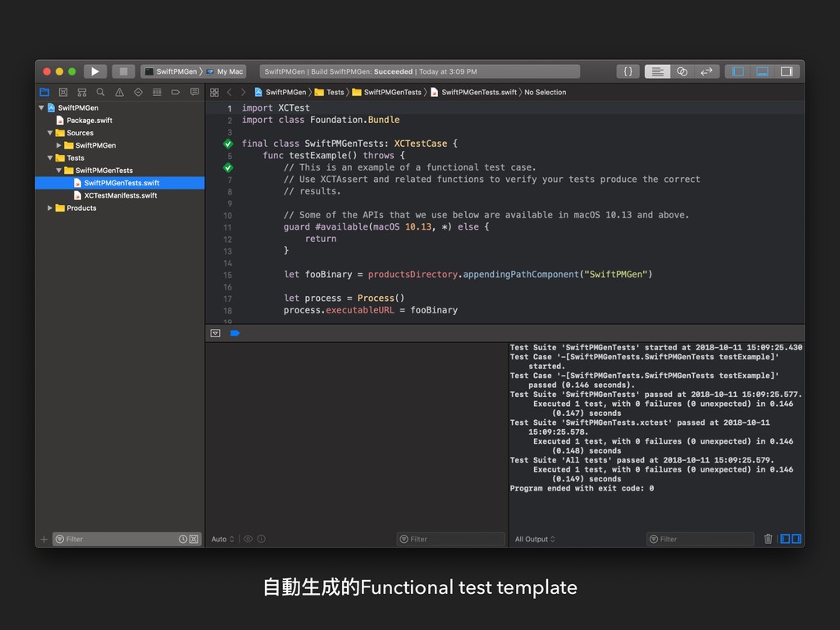Screen dimensions: 840x630
Task: Open the Debug navigator
Action: (x=157, y=92)
